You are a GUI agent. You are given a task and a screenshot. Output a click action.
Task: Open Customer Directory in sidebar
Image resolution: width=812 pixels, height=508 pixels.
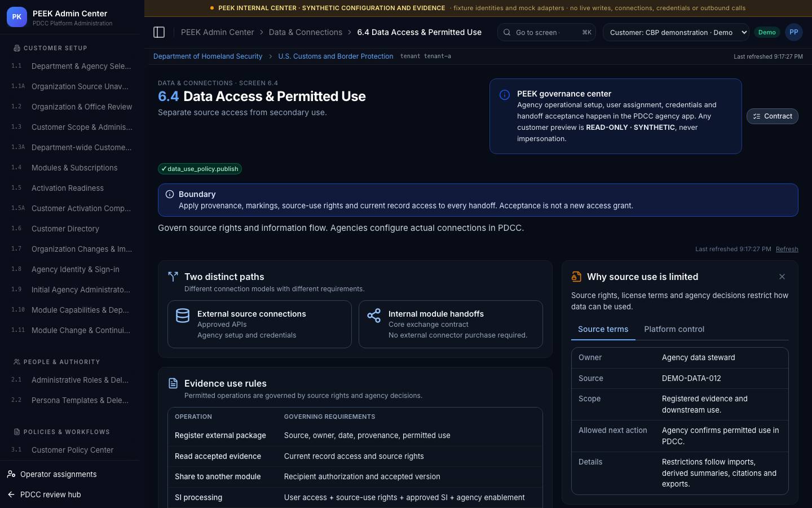coord(72,229)
